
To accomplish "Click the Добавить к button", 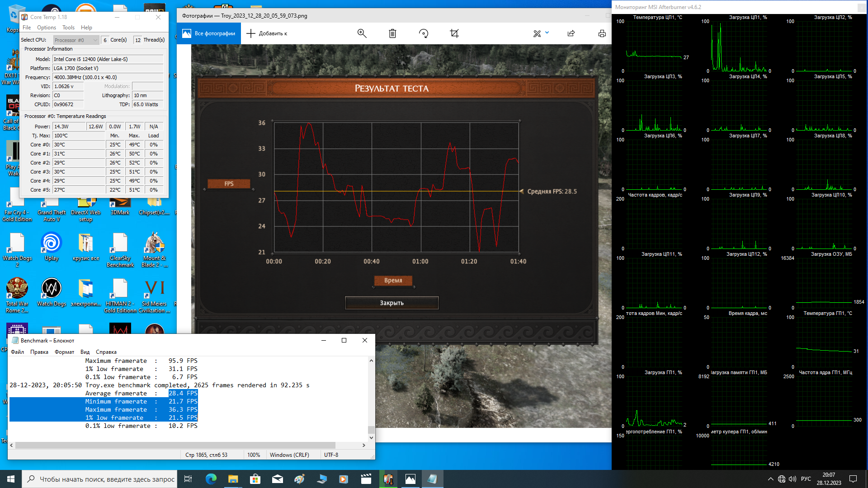I will [x=267, y=33].
